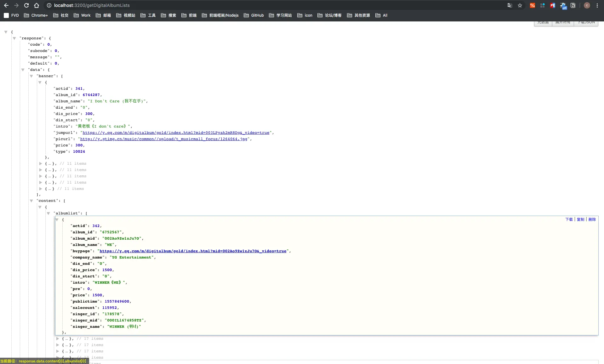The height and width of the screenshot is (364, 604).
Task: Reload the page with the refresh icon
Action: [26, 5]
